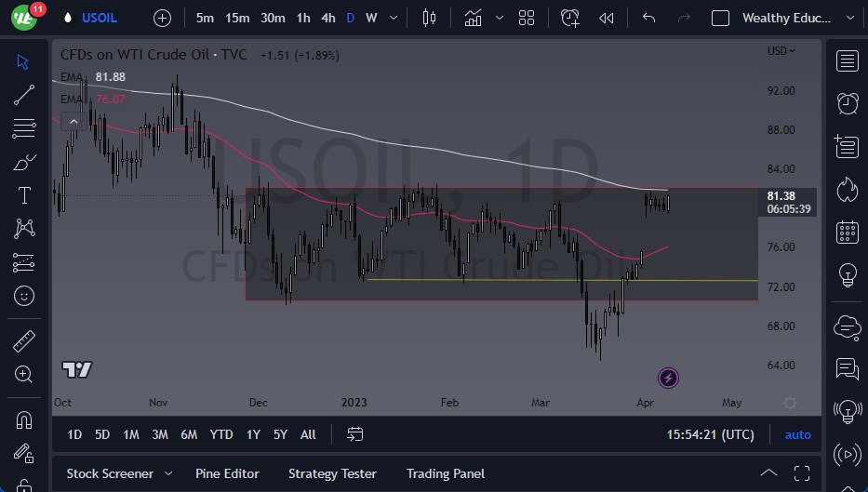
Task: Click the USOIL symbol search button
Action: click(100, 18)
